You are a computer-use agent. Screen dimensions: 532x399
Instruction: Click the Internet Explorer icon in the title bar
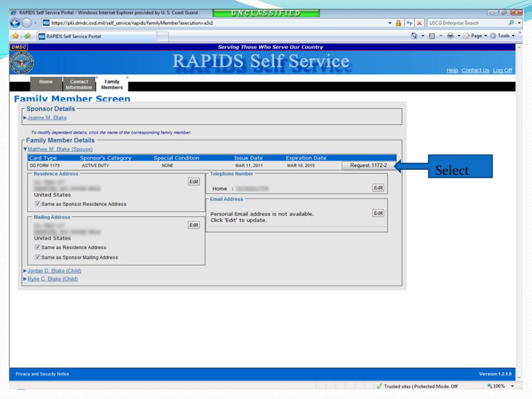click(x=13, y=12)
